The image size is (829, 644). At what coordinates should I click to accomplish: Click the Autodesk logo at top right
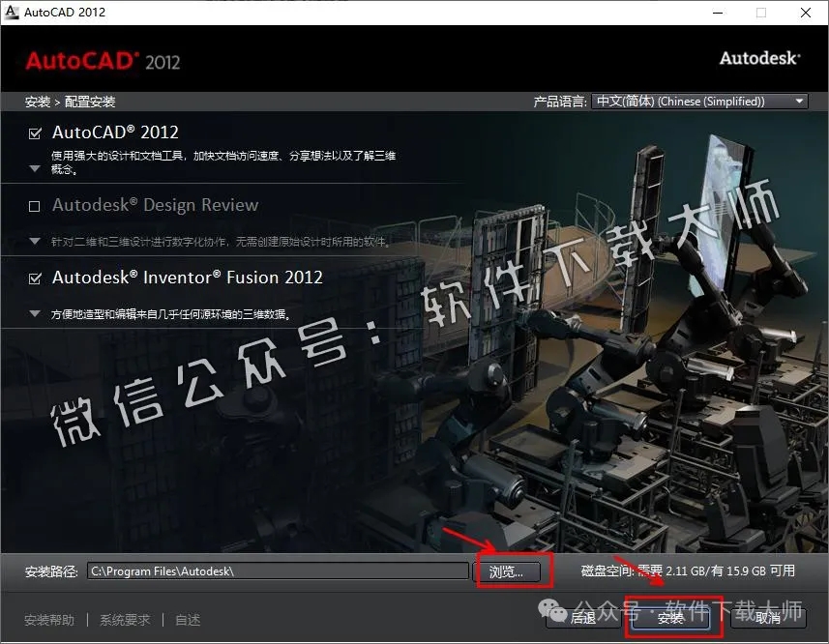coord(759,58)
